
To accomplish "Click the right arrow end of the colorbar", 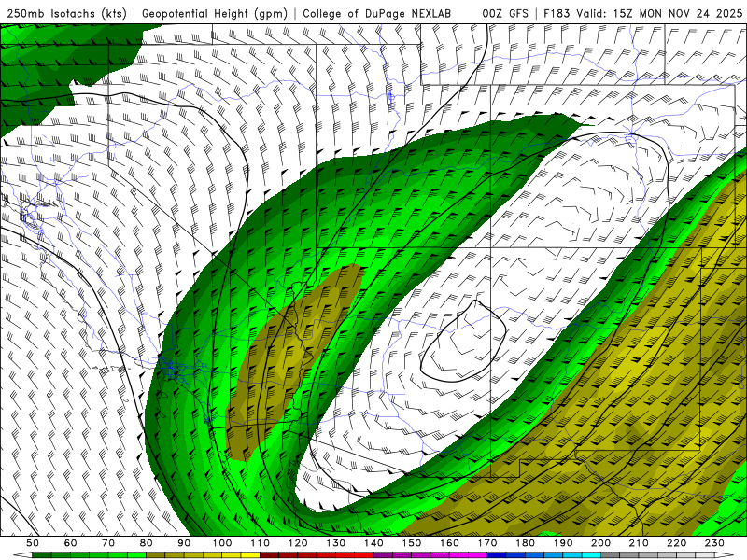I will point(725,555).
